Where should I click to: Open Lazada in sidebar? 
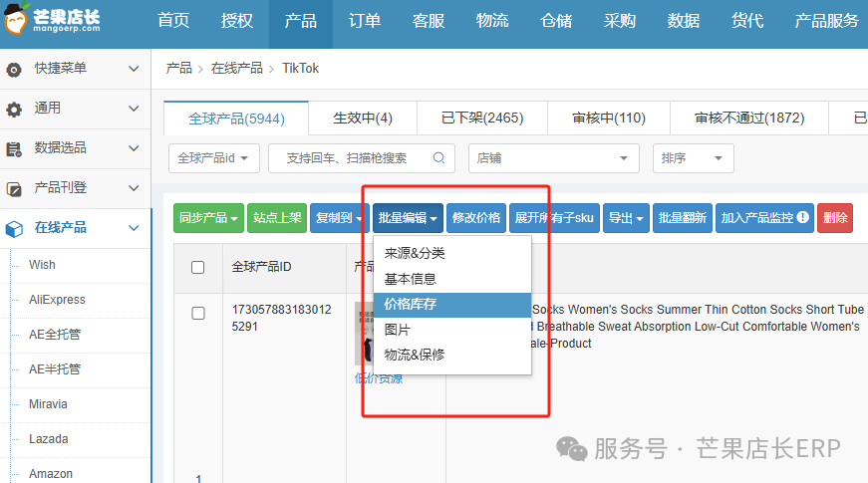tap(49, 439)
